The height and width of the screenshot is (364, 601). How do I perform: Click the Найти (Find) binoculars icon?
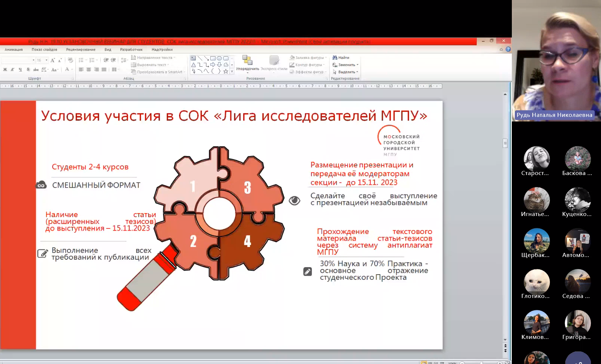335,58
